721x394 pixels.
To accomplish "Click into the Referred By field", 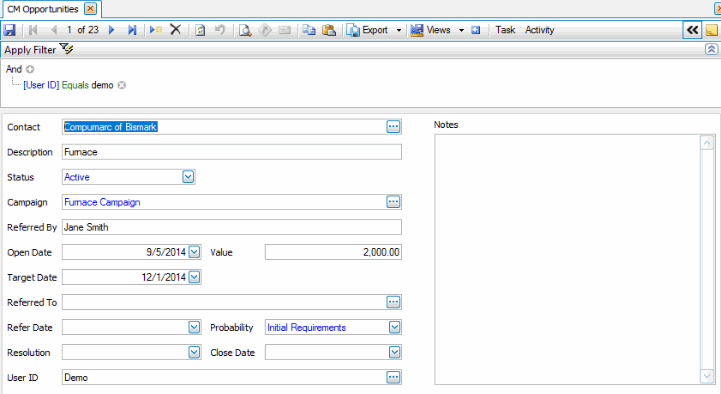I will pos(232,227).
